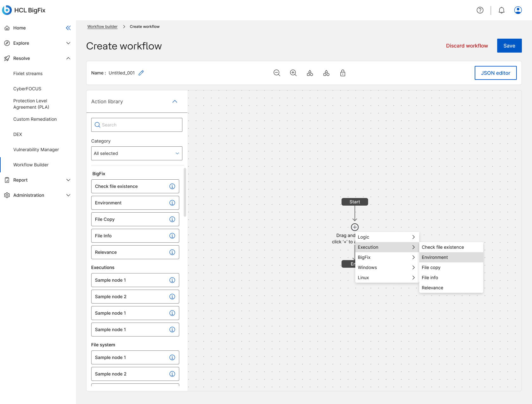Go to Workflow builder breadcrumb link
This screenshot has height=404, width=532.
click(x=102, y=27)
